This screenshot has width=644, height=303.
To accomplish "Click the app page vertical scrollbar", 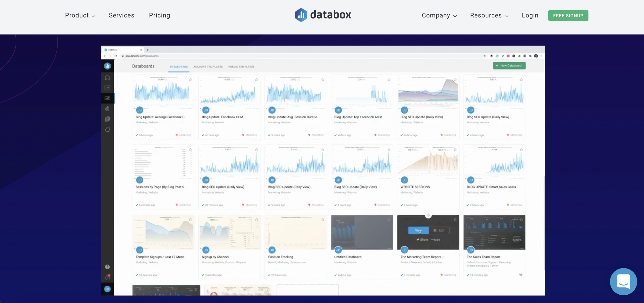I will (544, 222).
